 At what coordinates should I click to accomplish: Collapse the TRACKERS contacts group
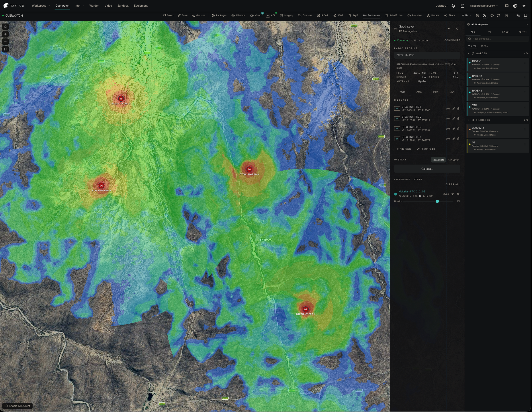pyautogui.click(x=468, y=120)
